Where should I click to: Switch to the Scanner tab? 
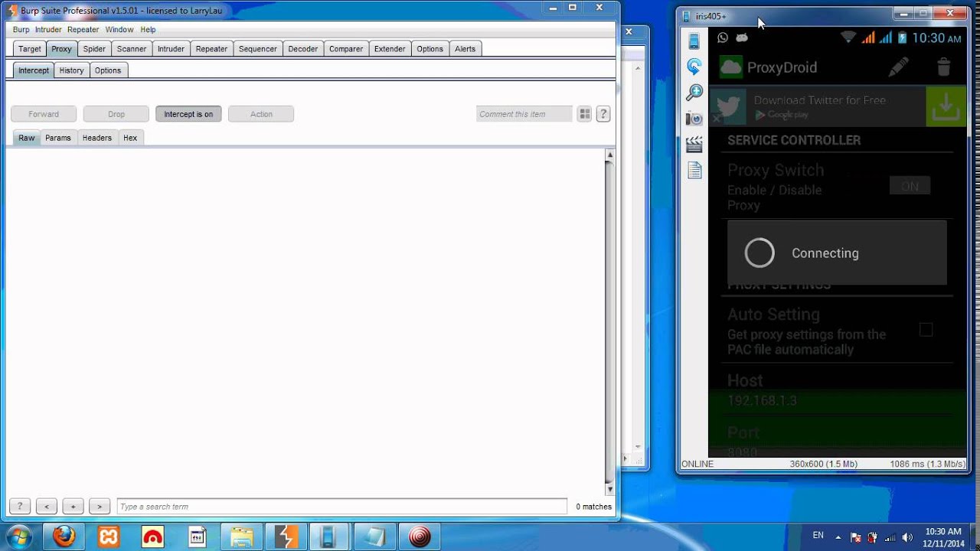[132, 49]
